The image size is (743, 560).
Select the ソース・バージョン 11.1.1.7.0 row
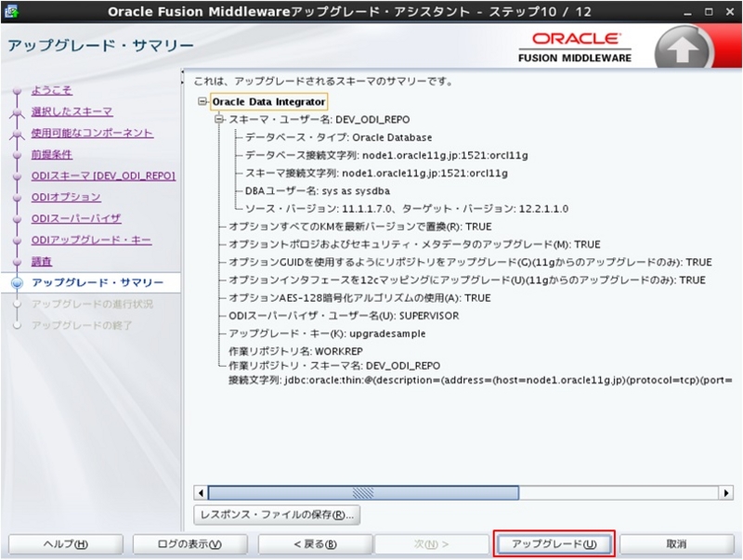tap(407, 209)
